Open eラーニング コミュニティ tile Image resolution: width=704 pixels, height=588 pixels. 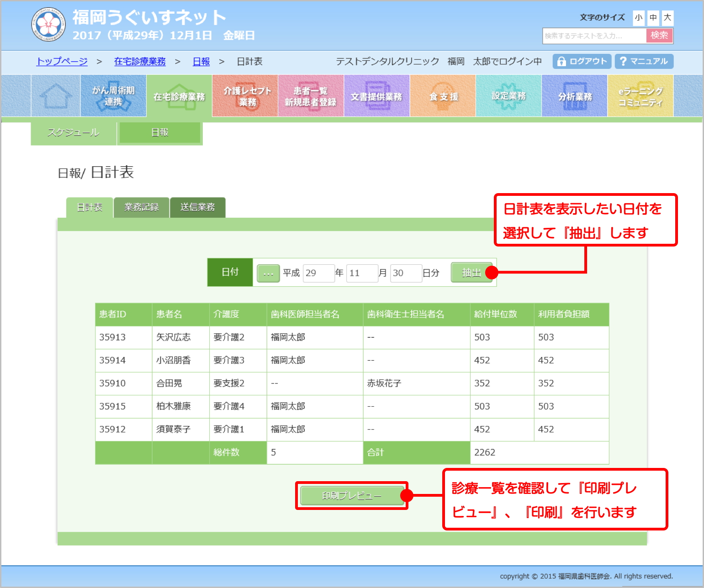click(640, 96)
